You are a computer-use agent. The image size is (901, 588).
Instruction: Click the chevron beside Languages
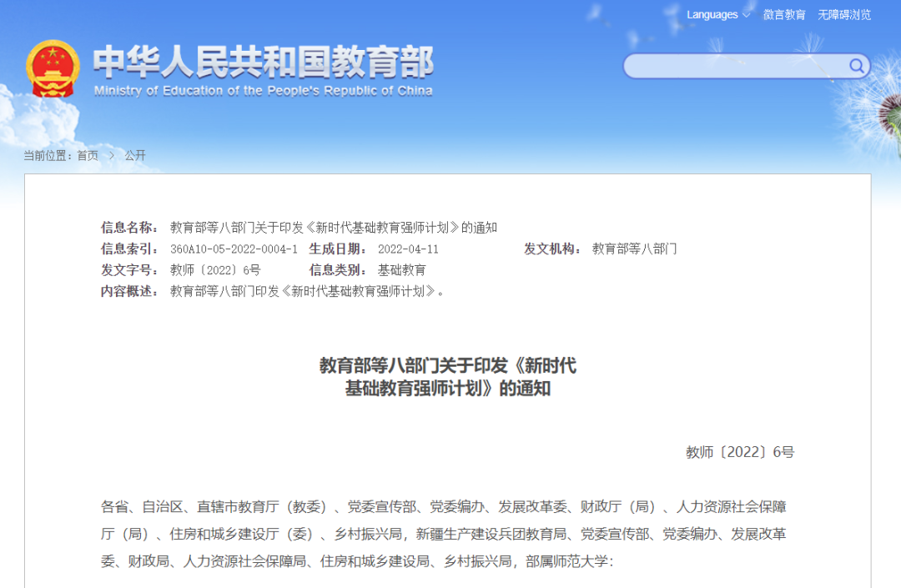pyautogui.click(x=746, y=15)
